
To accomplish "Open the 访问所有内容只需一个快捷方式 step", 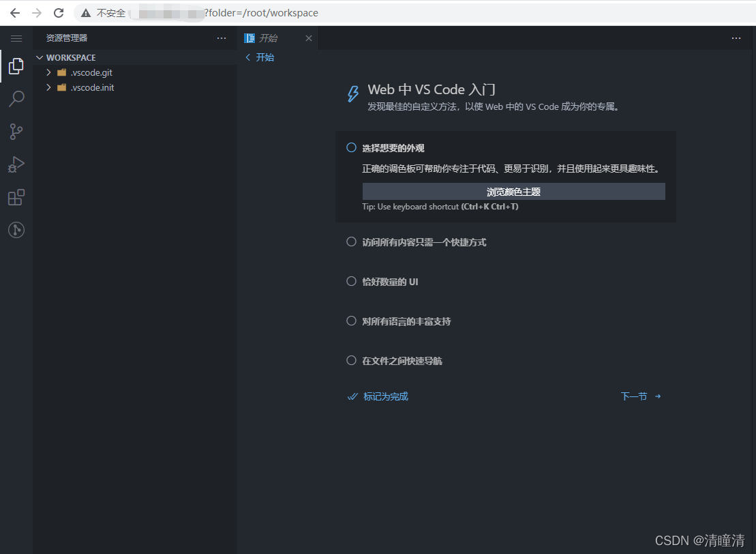I will [x=424, y=242].
